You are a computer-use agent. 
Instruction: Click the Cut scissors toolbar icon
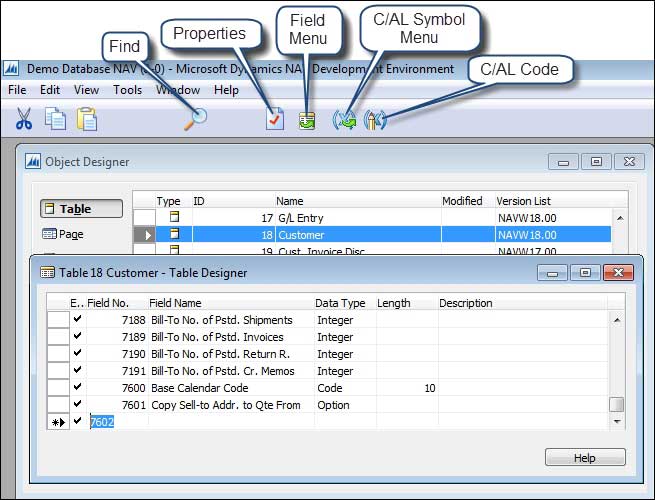coord(24,119)
